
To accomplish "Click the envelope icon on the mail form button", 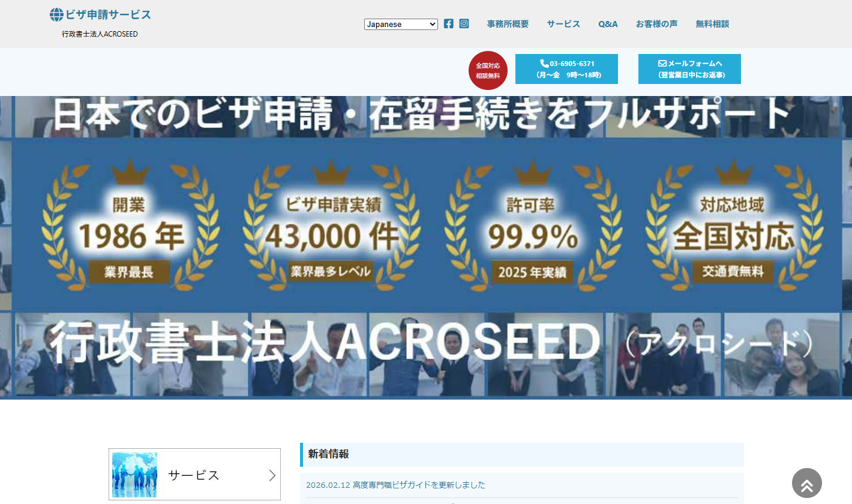I will click(662, 62).
